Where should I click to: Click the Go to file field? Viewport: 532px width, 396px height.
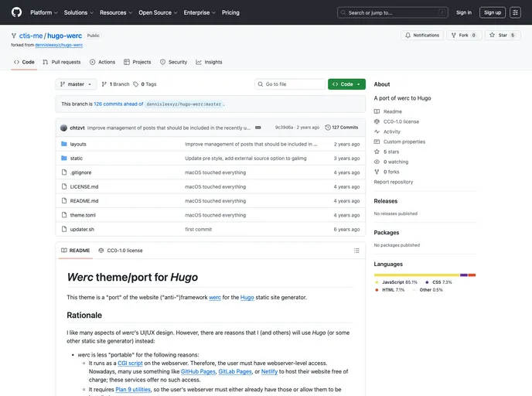[x=291, y=84]
